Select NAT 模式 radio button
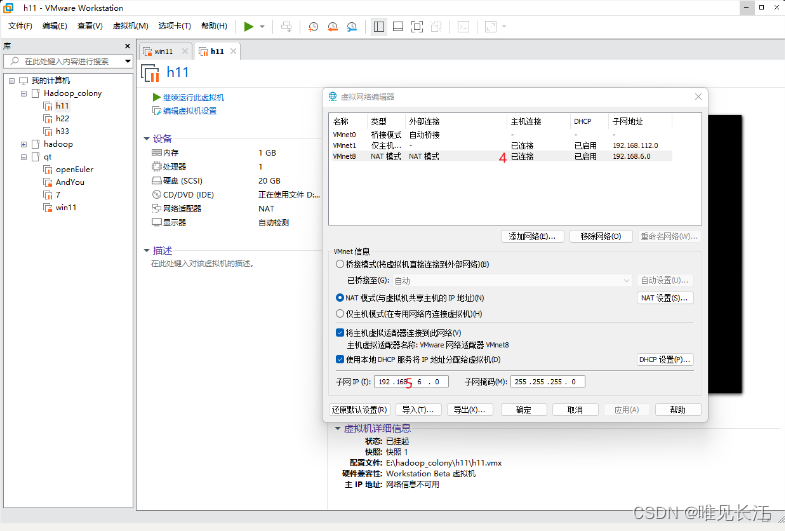785x531 pixels. point(340,298)
